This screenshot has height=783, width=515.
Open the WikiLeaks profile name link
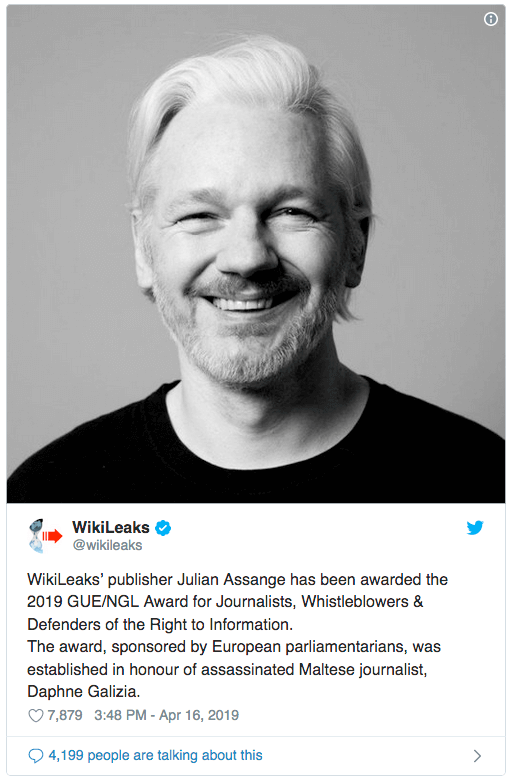pyautogui.click(x=110, y=527)
